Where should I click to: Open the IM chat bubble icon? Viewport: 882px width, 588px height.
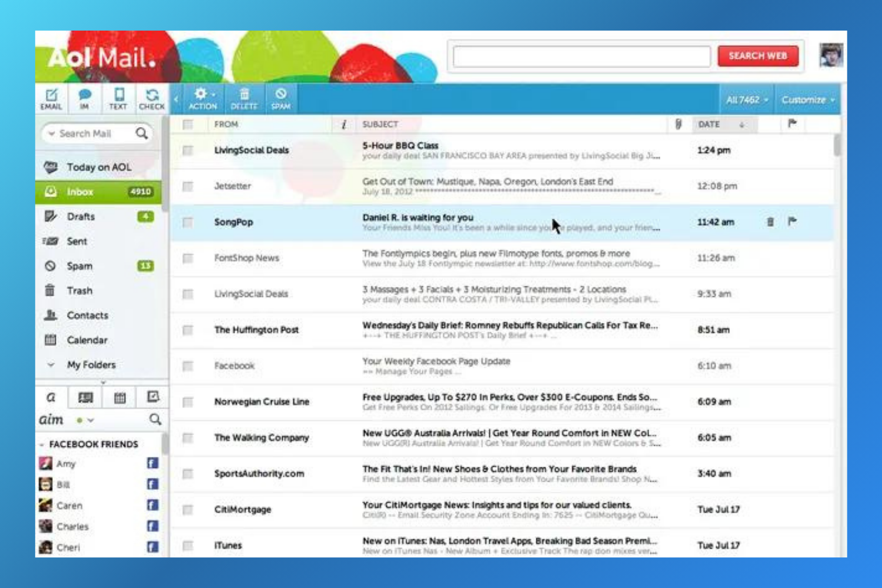[x=85, y=99]
